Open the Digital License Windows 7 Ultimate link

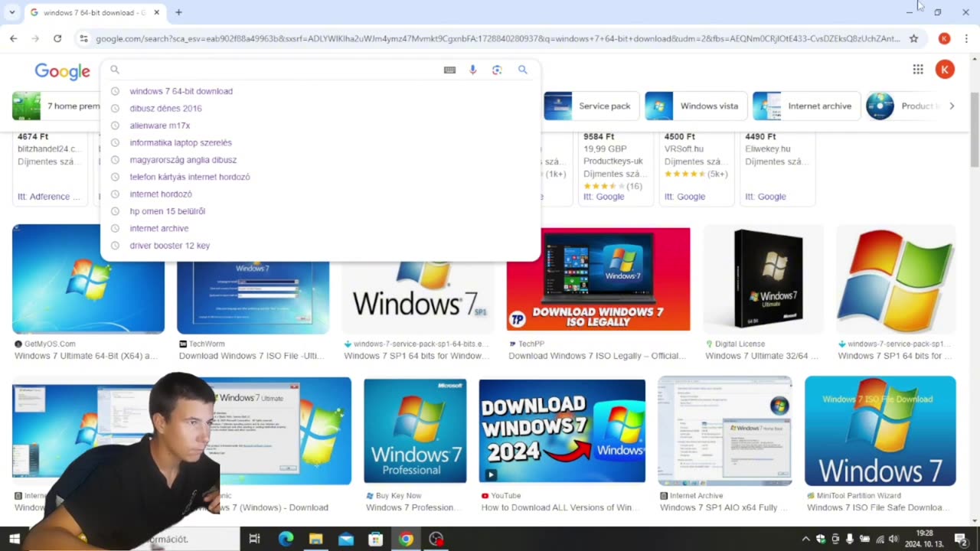pos(762,356)
